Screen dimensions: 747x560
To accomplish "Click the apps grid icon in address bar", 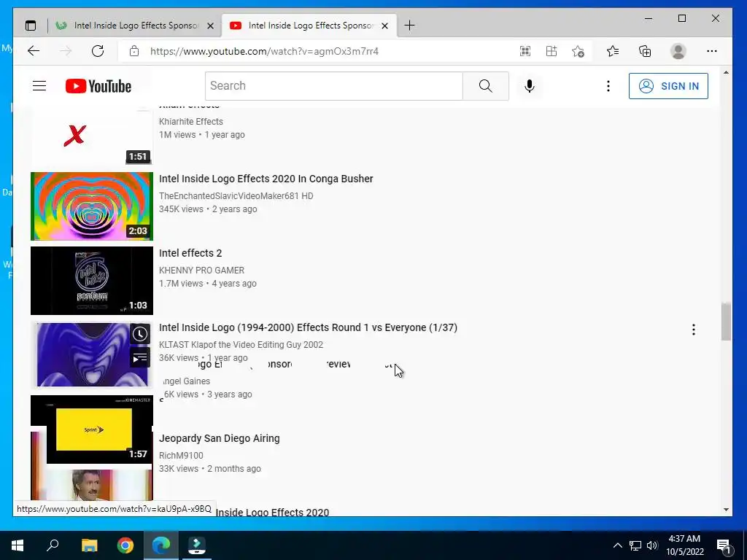I will tap(551, 51).
